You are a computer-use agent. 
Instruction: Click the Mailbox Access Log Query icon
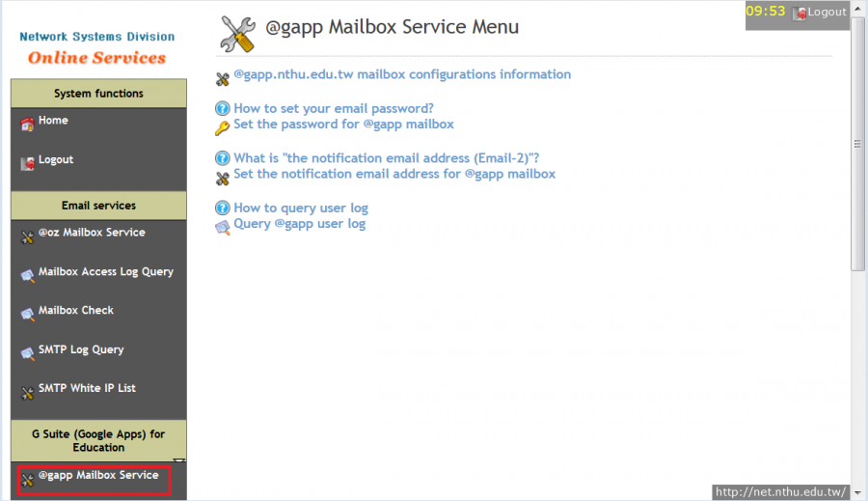click(27, 275)
